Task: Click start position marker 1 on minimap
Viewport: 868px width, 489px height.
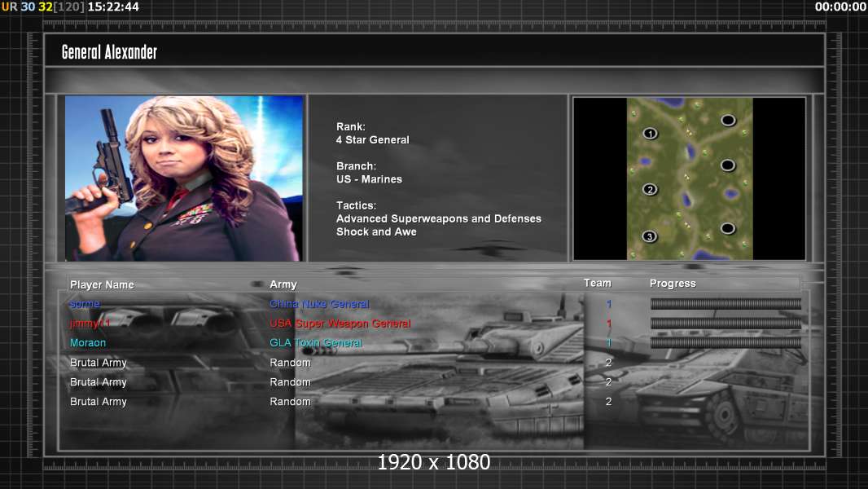Action: pyautogui.click(x=650, y=134)
